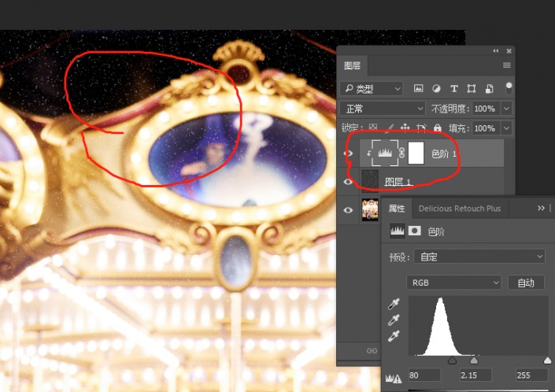Switch to the Delicious Retouch Plus tab
555x392 pixels.
point(460,209)
